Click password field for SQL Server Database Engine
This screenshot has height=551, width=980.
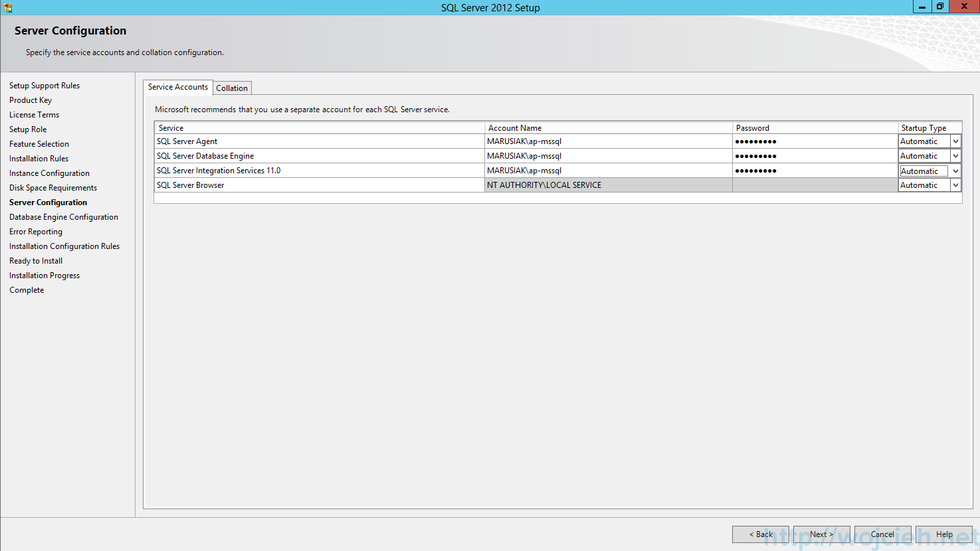(x=815, y=156)
